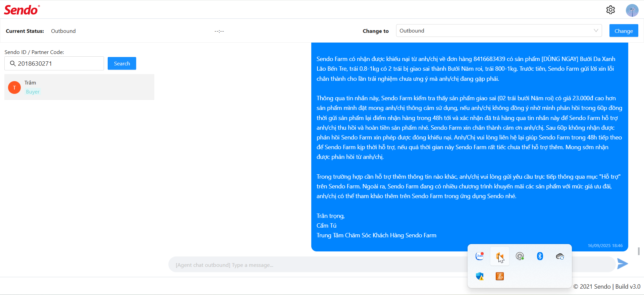Expand the Change to status dropdown
Viewport: 644px width, 295px height.
tap(499, 31)
